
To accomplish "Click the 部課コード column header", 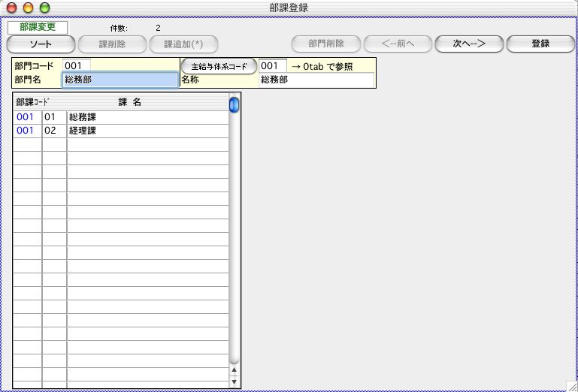I will click(33, 102).
